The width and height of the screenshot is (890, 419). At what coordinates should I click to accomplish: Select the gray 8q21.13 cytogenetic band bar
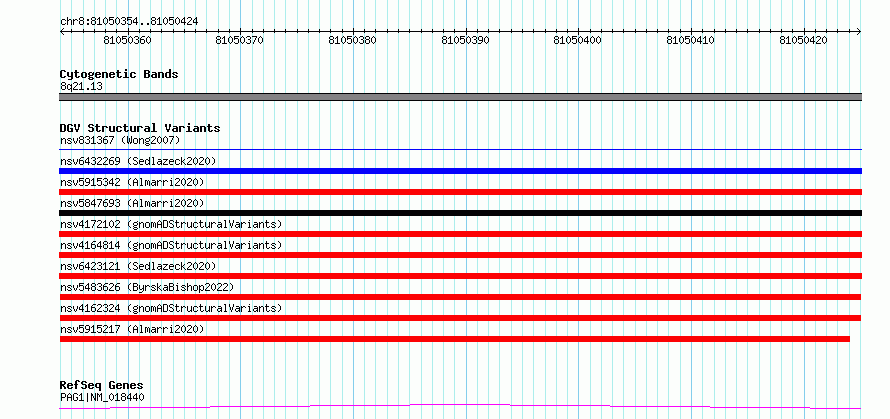click(460, 97)
